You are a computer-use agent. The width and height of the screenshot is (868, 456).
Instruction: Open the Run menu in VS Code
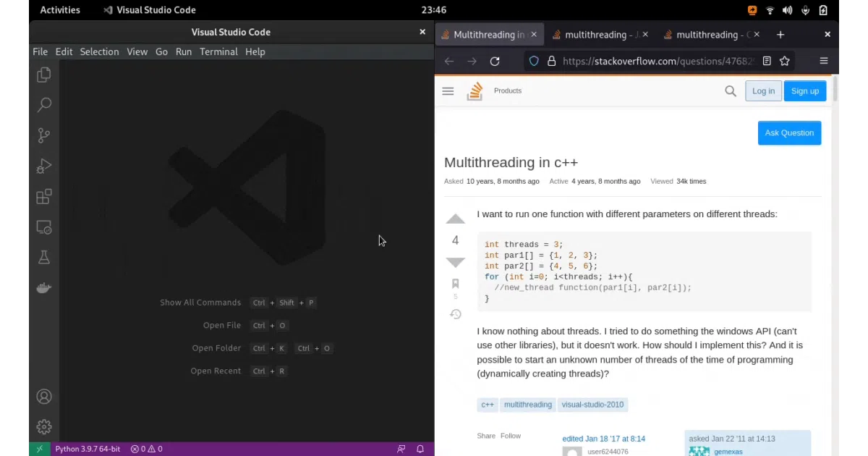pos(184,51)
